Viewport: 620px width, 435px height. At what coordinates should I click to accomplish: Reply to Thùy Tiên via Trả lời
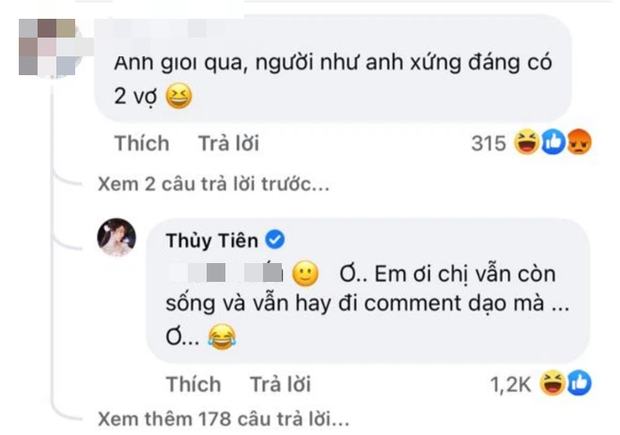coord(279,383)
